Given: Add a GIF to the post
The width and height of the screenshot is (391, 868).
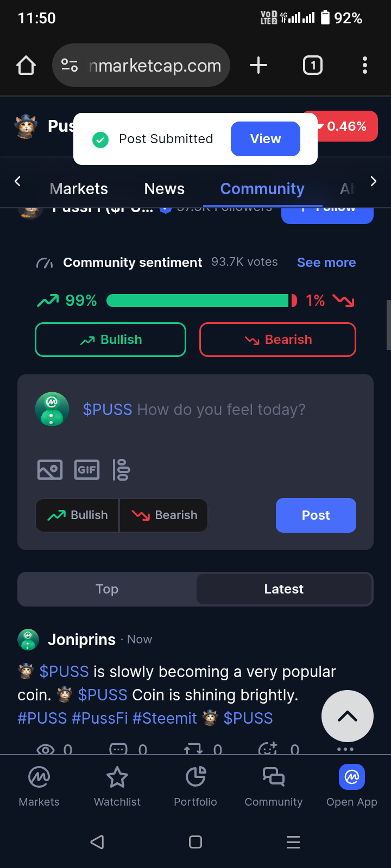Looking at the screenshot, I should pyautogui.click(x=86, y=470).
